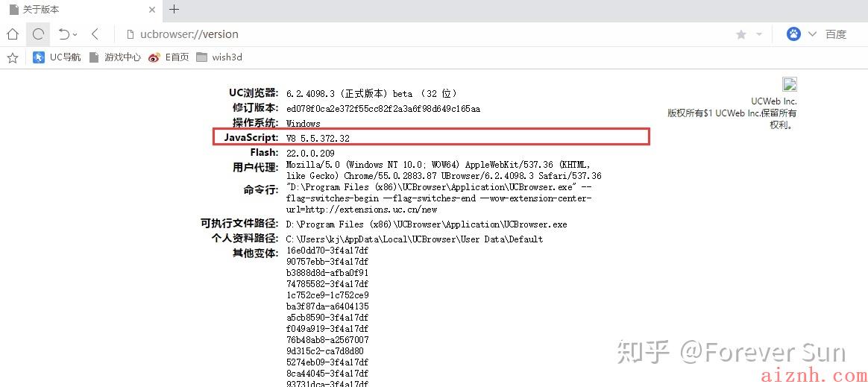Click the variation entry 1c752ce9-1c752ce9
Image resolution: width=868 pixels, height=387 pixels.
tap(327, 295)
